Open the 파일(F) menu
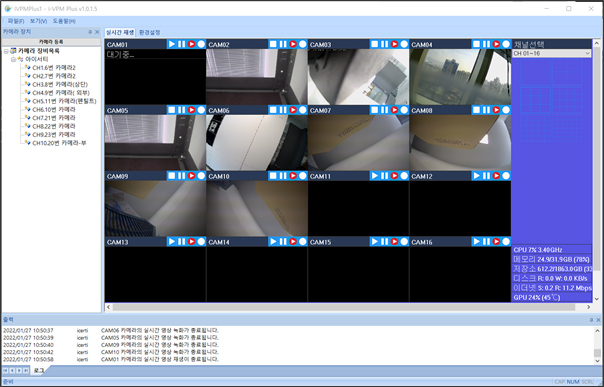 click(x=16, y=21)
